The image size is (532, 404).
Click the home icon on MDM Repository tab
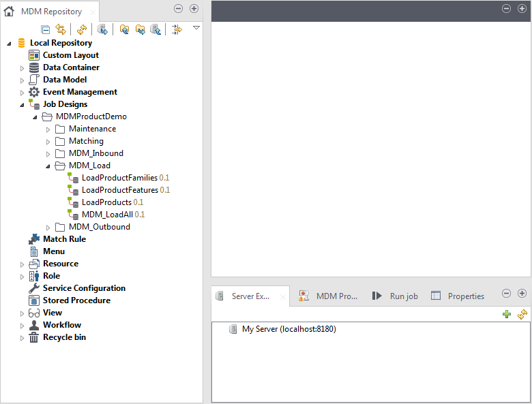[x=9, y=12]
